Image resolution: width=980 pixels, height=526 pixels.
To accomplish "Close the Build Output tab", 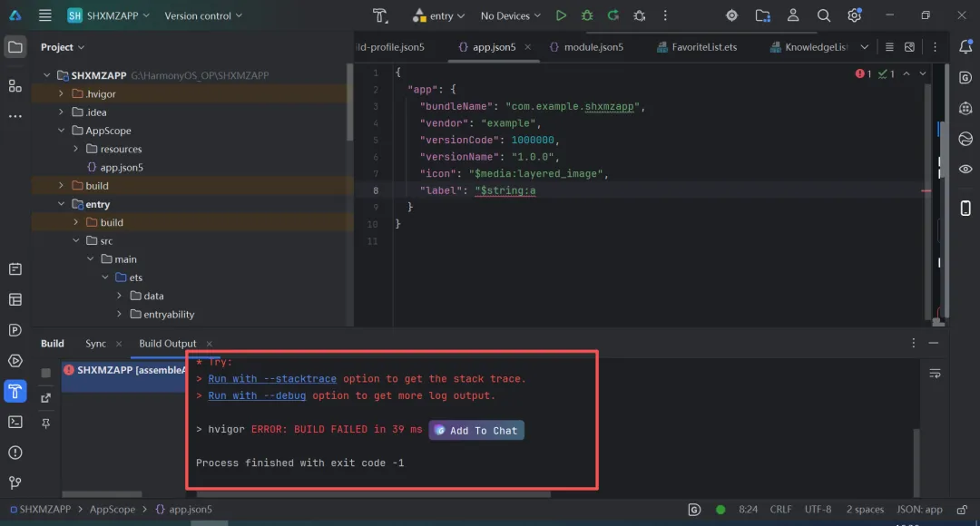I will tap(210, 344).
